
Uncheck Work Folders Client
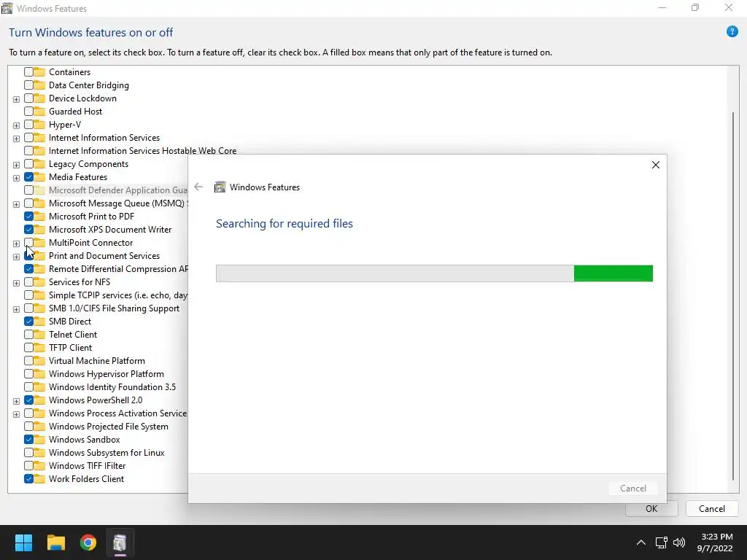pos(28,479)
